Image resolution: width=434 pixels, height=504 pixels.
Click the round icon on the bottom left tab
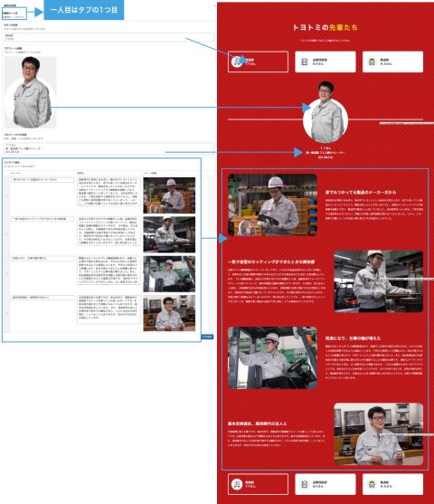tap(237, 484)
